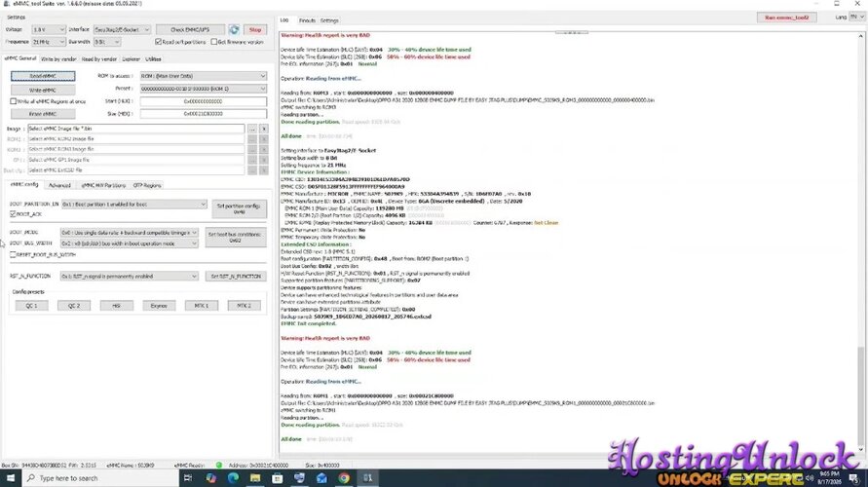Launch Google Chrome from the taskbar

coord(344,478)
